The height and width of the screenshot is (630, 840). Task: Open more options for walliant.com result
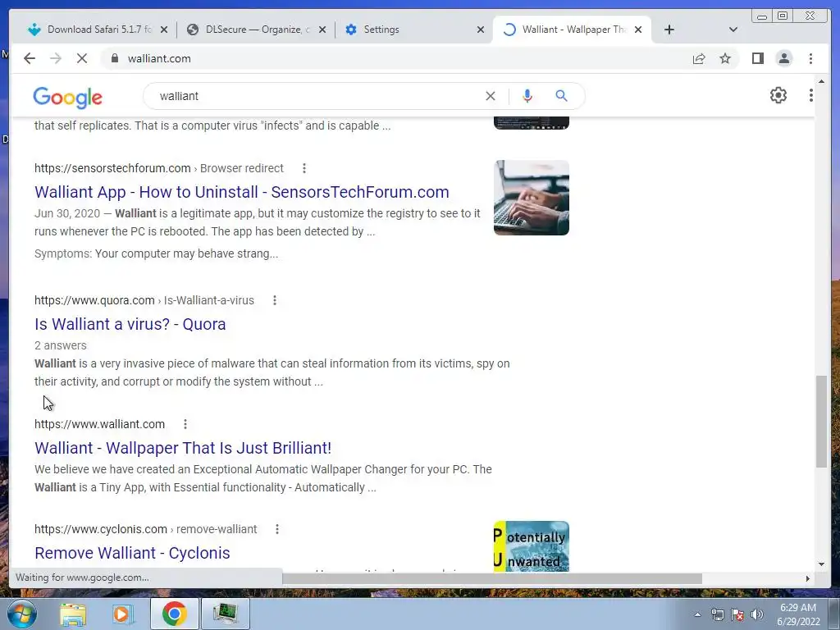(185, 424)
